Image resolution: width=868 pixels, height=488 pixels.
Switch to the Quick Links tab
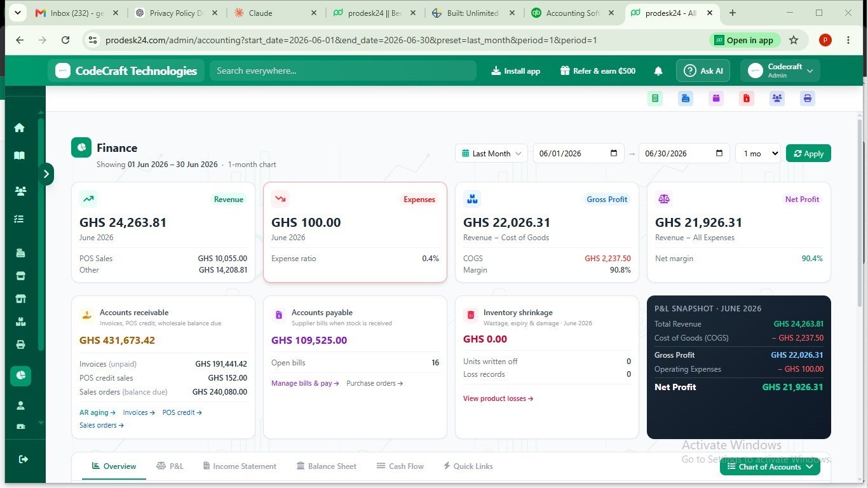coord(468,466)
